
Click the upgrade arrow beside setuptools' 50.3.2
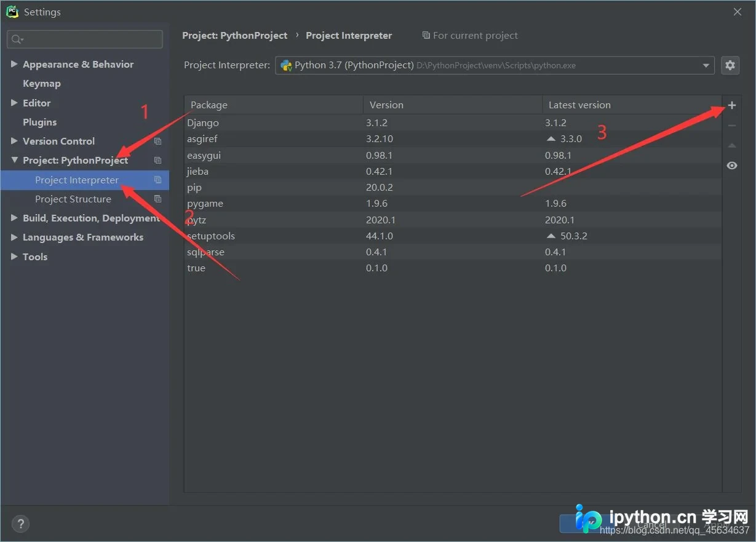(551, 236)
